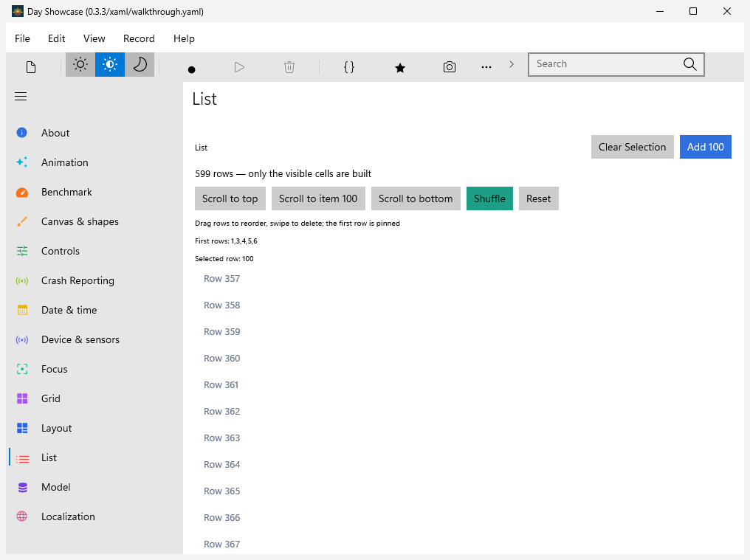Click the new document icon in toolbar
Image resolution: width=750 pixels, height=560 pixels.
click(x=31, y=67)
